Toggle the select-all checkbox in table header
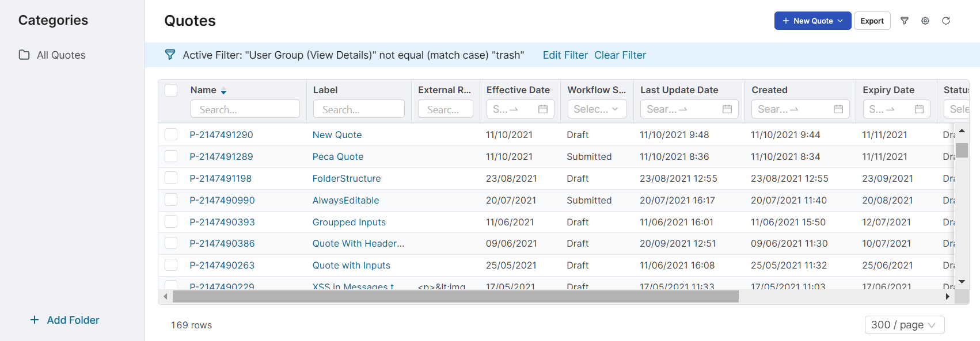 pos(171,90)
